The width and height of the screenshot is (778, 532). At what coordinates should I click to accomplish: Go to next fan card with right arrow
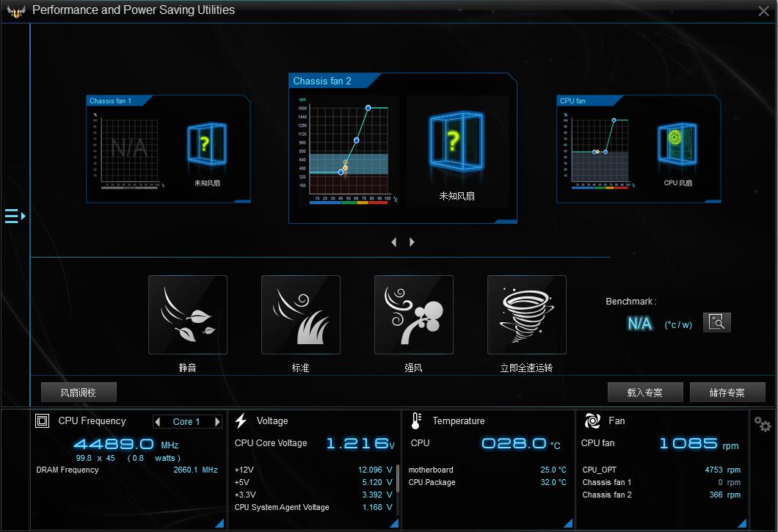pos(412,242)
